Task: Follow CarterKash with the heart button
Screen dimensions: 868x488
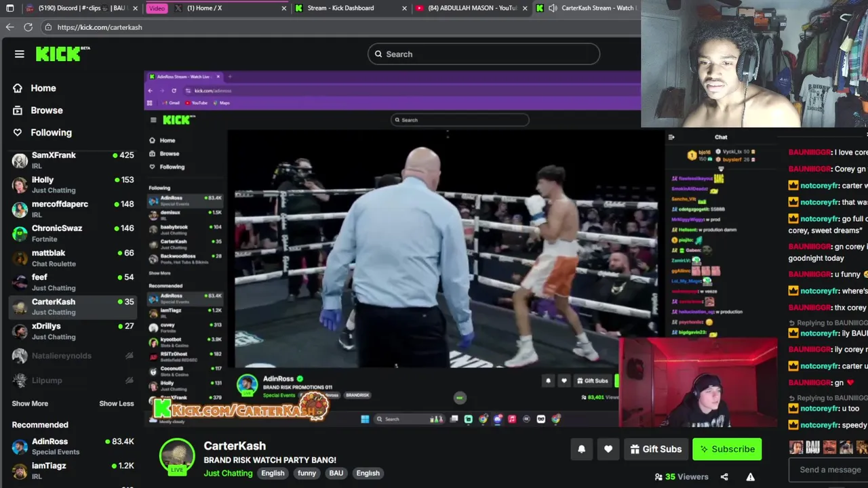Action: pos(608,449)
